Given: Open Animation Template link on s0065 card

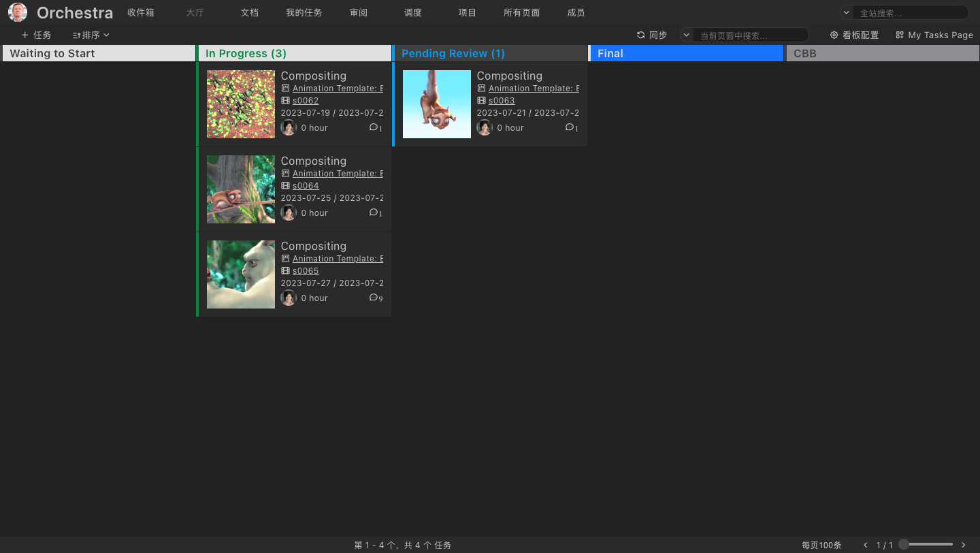Looking at the screenshot, I should [x=338, y=258].
